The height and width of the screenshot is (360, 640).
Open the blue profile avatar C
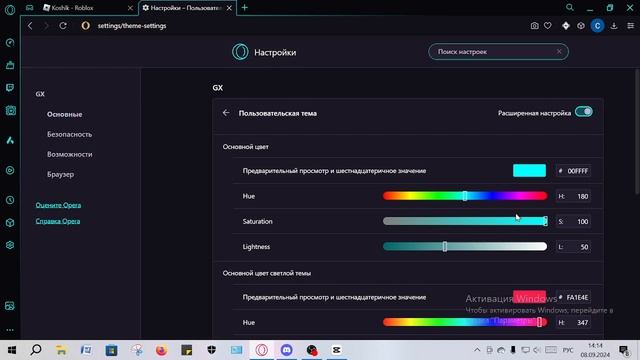598,26
